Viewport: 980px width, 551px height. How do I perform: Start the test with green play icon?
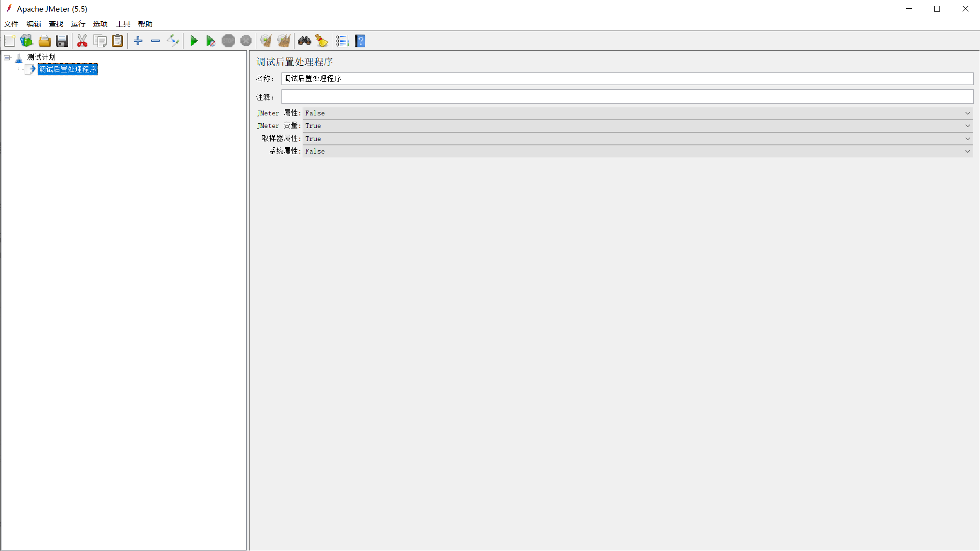[x=194, y=41]
